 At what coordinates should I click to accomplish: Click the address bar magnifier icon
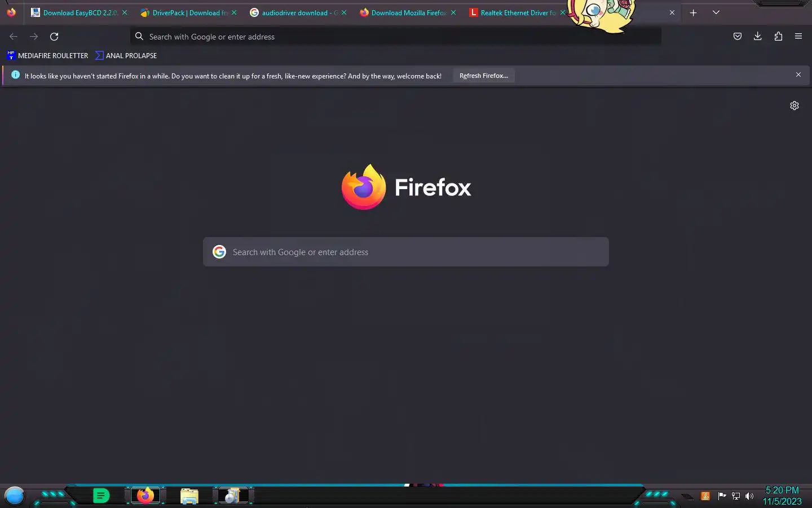click(139, 37)
